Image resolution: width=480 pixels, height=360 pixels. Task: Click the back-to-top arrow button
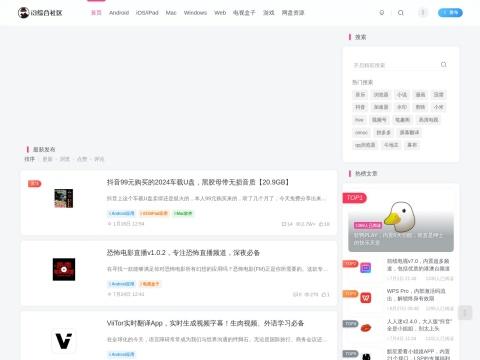[465, 313]
